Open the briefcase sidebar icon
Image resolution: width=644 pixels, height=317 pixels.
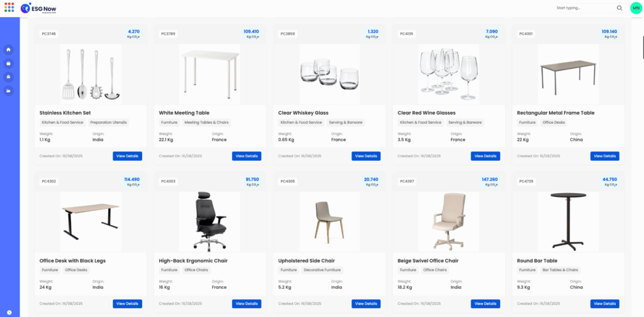[9, 64]
